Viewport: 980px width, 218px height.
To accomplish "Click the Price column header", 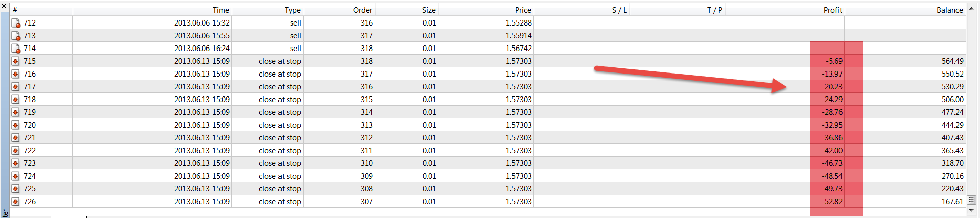I will pyautogui.click(x=523, y=10).
